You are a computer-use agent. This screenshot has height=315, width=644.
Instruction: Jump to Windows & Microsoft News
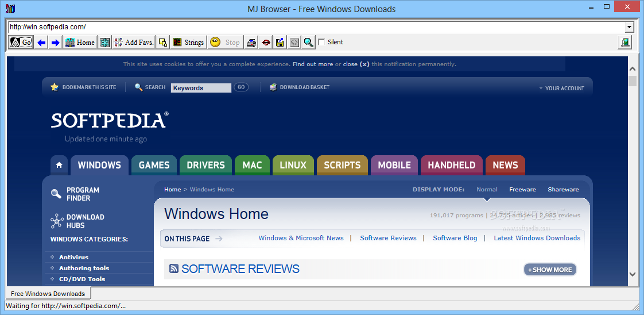[301, 238]
